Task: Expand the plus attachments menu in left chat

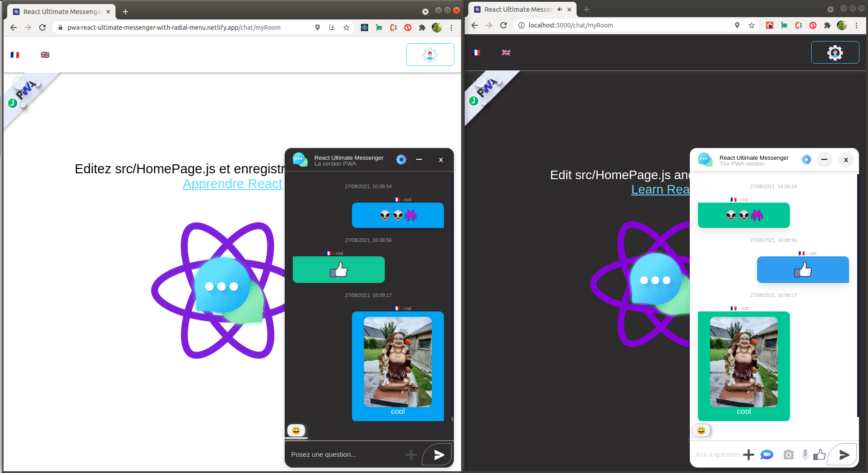Action: tap(411, 454)
